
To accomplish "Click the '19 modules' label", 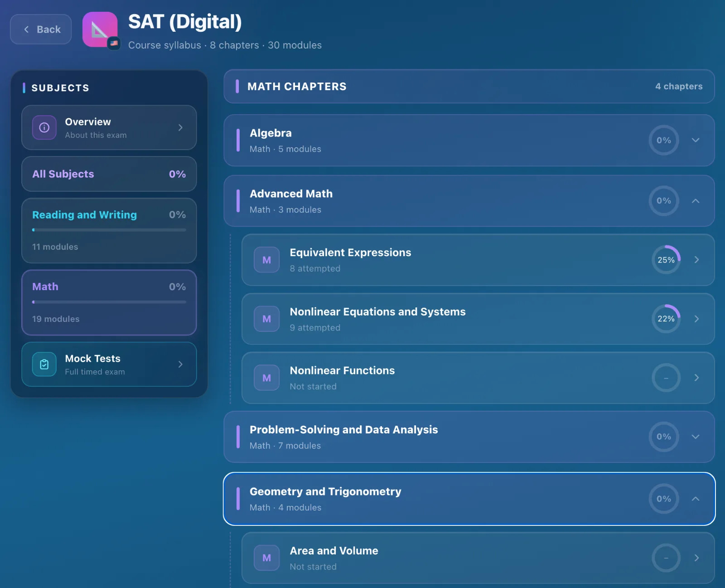I will (x=56, y=319).
